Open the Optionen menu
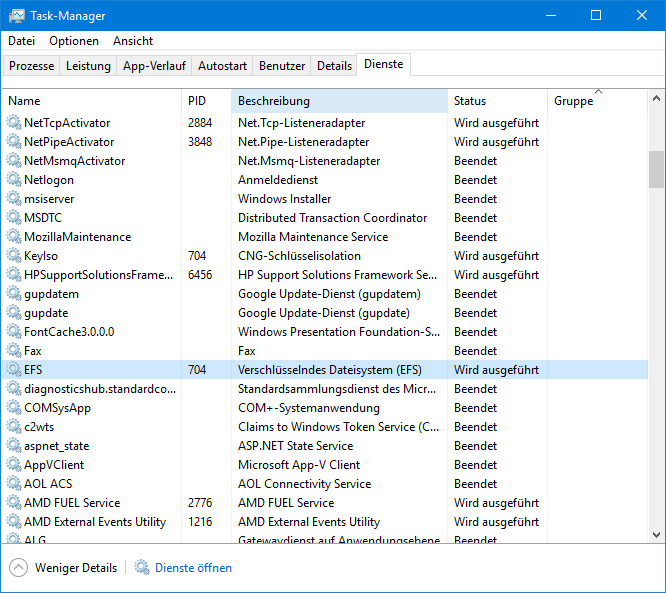The width and height of the screenshot is (666, 593). coord(74,41)
